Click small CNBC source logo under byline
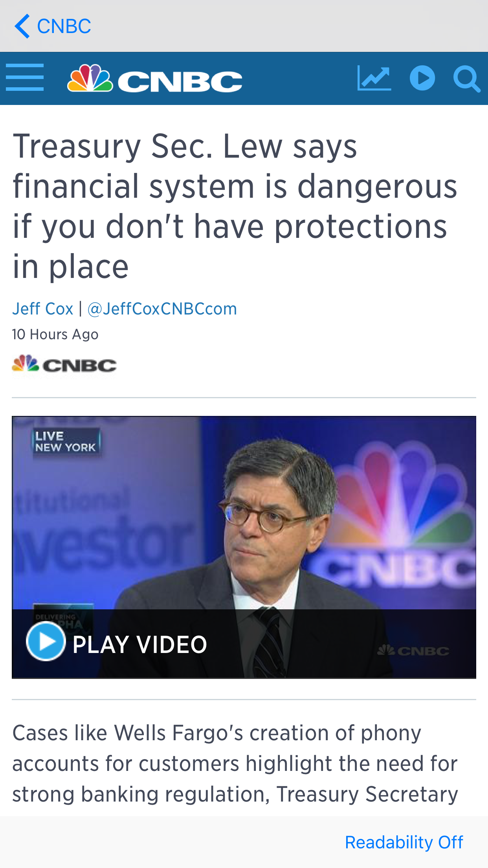This screenshot has width=488, height=868. 64,364
